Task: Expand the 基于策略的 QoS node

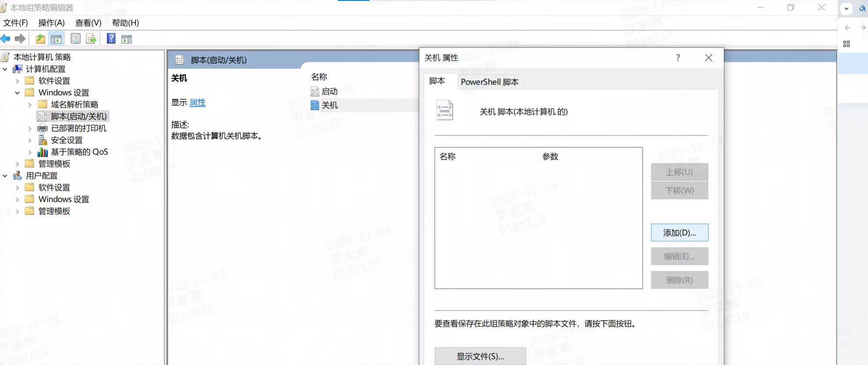Action: point(30,152)
